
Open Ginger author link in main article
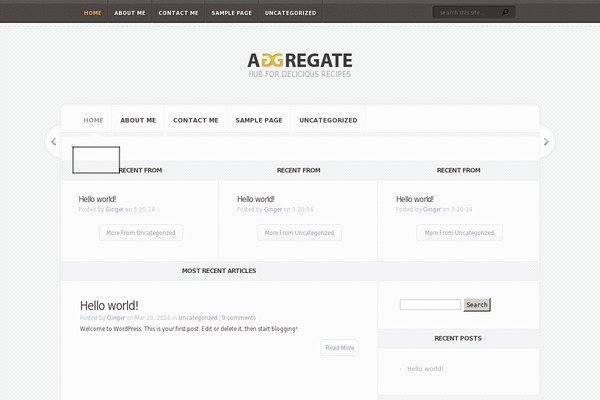(116, 318)
